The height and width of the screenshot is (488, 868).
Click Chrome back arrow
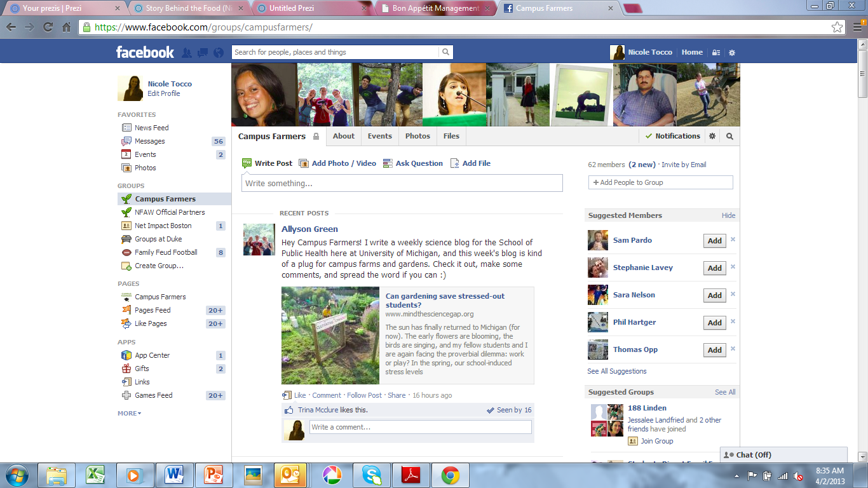click(12, 27)
